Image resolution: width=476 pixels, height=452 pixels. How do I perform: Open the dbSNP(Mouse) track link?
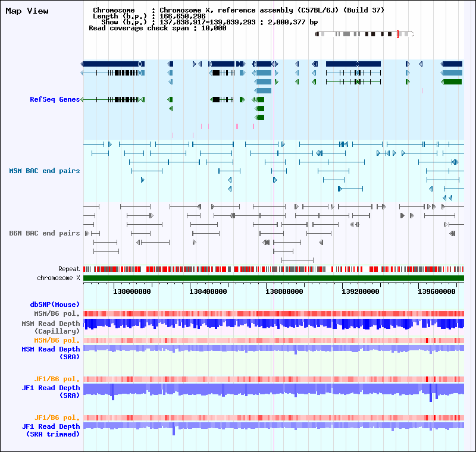pyautogui.click(x=55, y=305)
